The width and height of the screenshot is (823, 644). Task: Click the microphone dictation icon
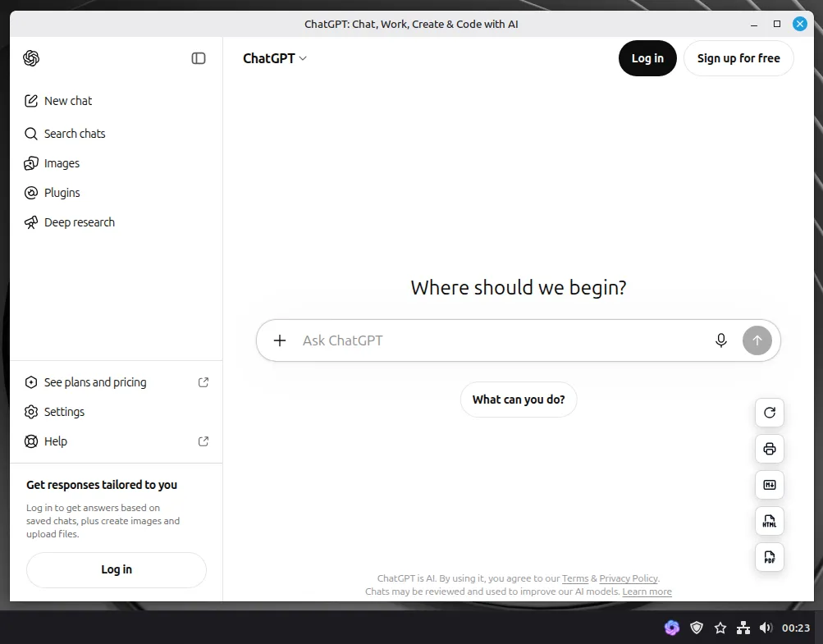pyautogui.click(x=721, y=340)
